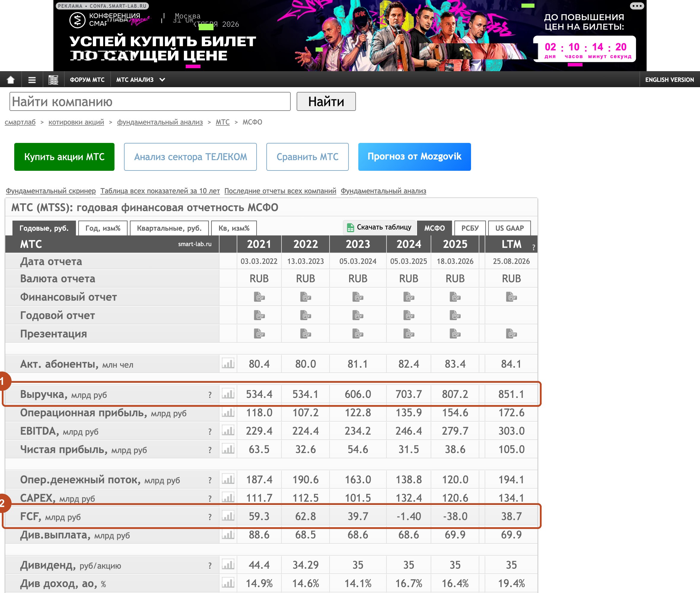Screen dimensions: 700x593
Task: Switch to Кв, изм% tab
Action: [x=234, y=228]
